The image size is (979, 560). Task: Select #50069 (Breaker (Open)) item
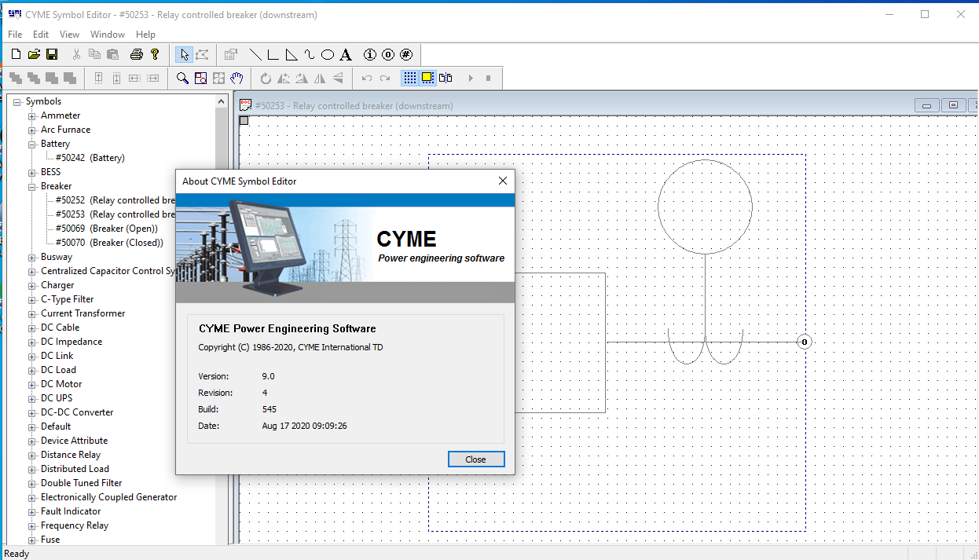coord(107,229)
